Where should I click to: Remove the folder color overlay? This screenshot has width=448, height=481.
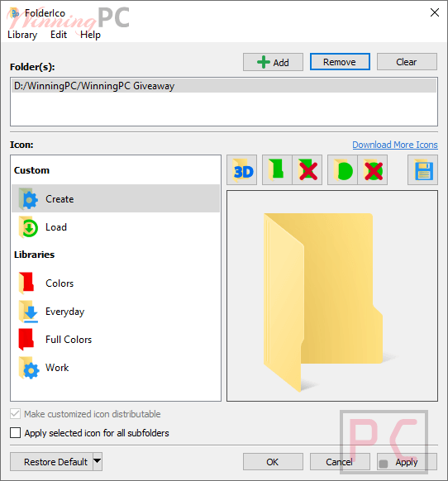point(307,170)
